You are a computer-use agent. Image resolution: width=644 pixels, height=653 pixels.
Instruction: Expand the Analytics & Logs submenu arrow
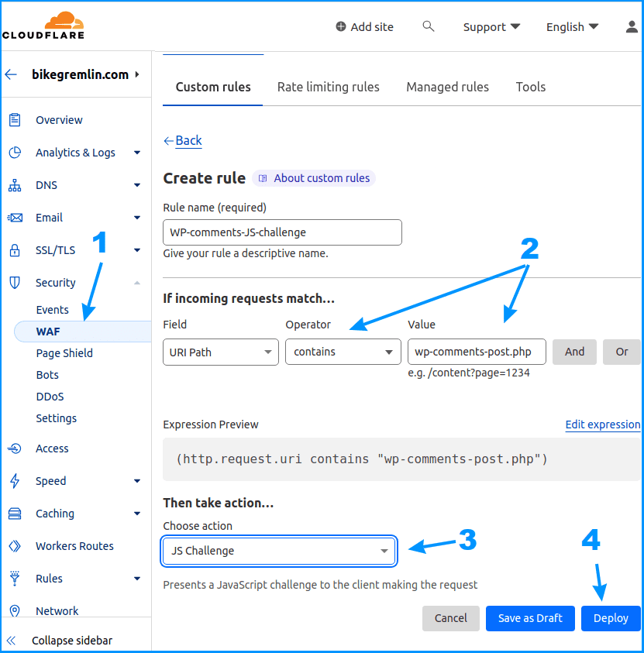click(x=137, y=153)
